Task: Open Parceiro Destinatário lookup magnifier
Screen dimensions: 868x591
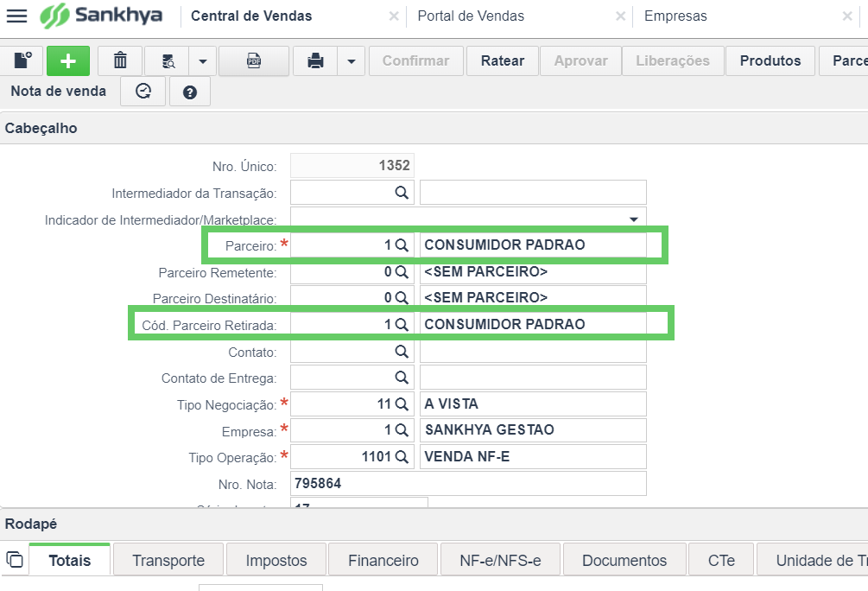Action: 402,298
